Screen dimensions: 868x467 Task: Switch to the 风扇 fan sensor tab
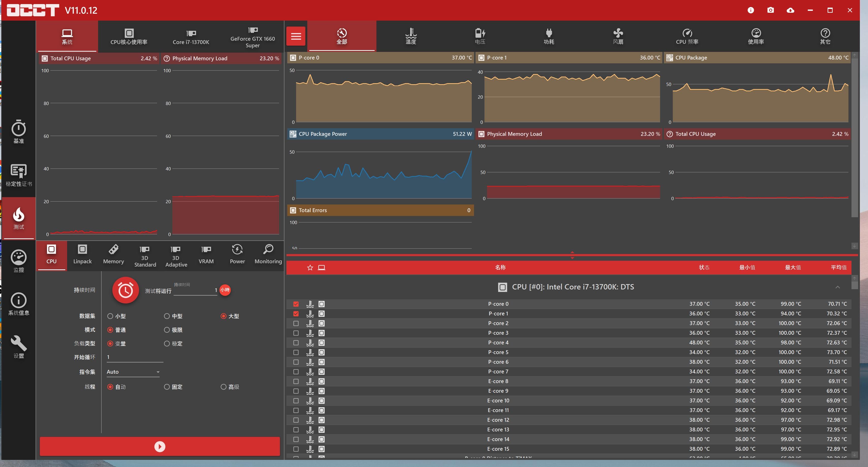click(x=618, y=36)
